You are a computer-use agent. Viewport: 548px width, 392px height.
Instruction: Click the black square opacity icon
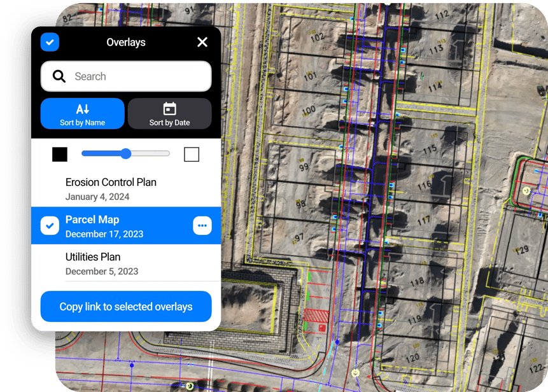click(x=60, y=154)
